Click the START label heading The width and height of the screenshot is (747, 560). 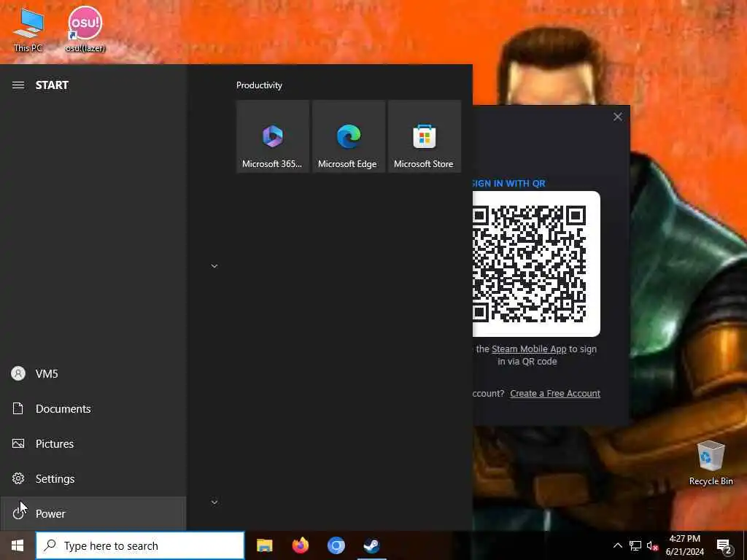tap(52, 85)
